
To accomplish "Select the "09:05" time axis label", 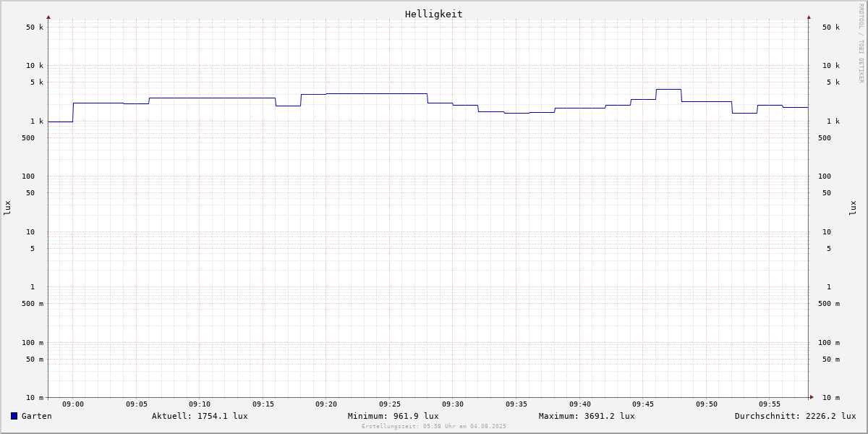I will pos(137,404).
